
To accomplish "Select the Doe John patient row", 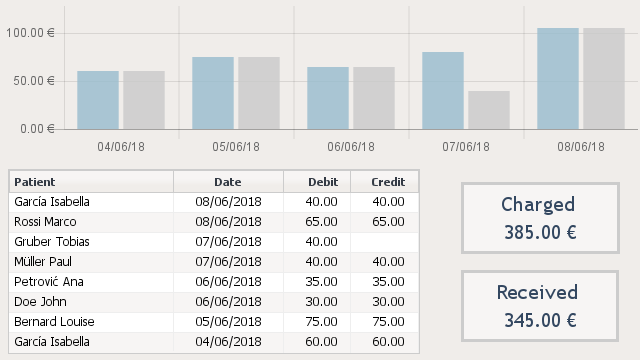I will pos(214,302).
